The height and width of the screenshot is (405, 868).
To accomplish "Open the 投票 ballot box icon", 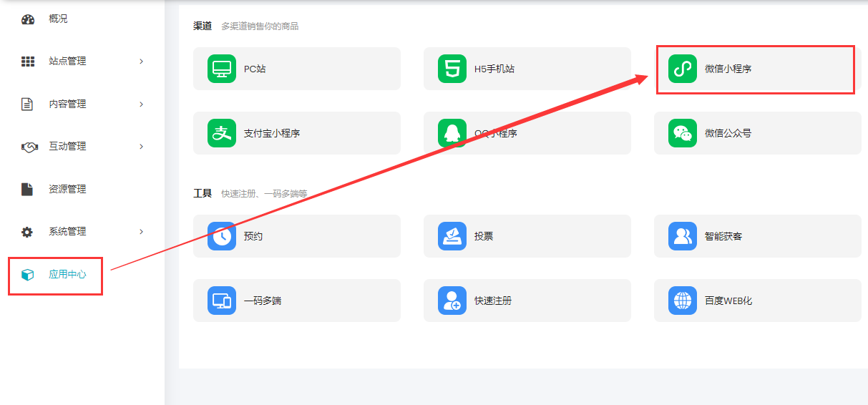I will tap(452, 236).
